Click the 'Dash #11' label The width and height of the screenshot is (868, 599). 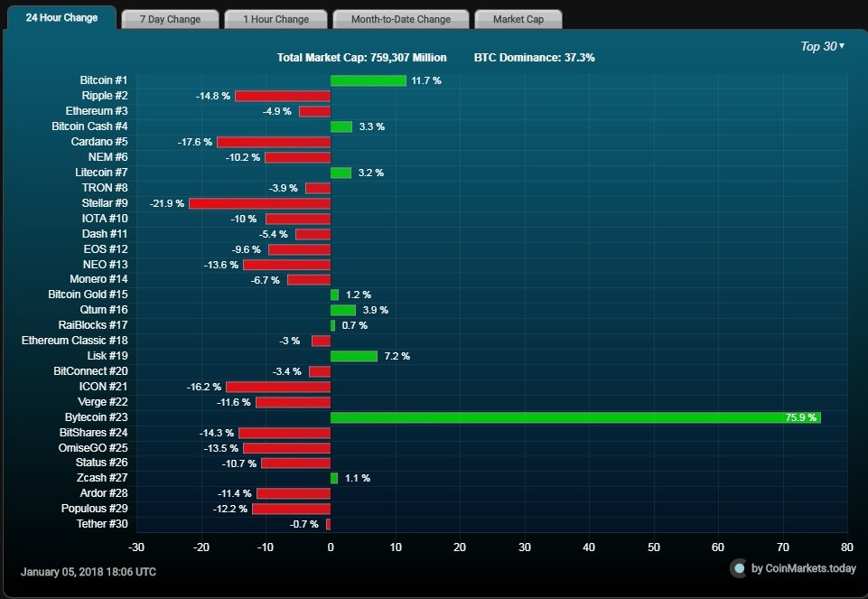pos(105,234)
